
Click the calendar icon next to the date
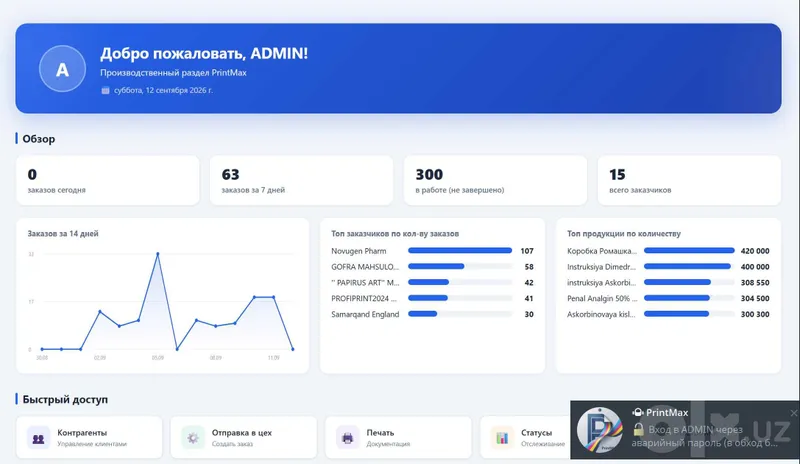click(x=105, y=90)
